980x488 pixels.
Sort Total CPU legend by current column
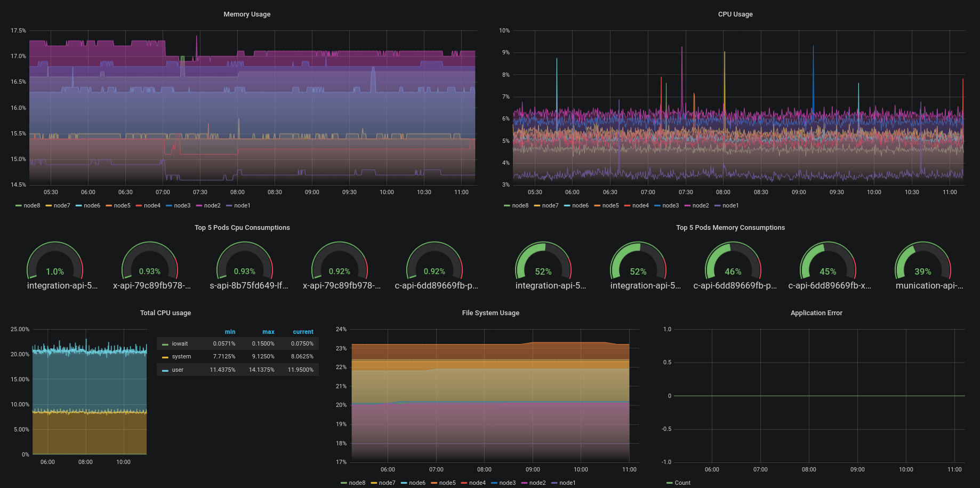(303, 332)
